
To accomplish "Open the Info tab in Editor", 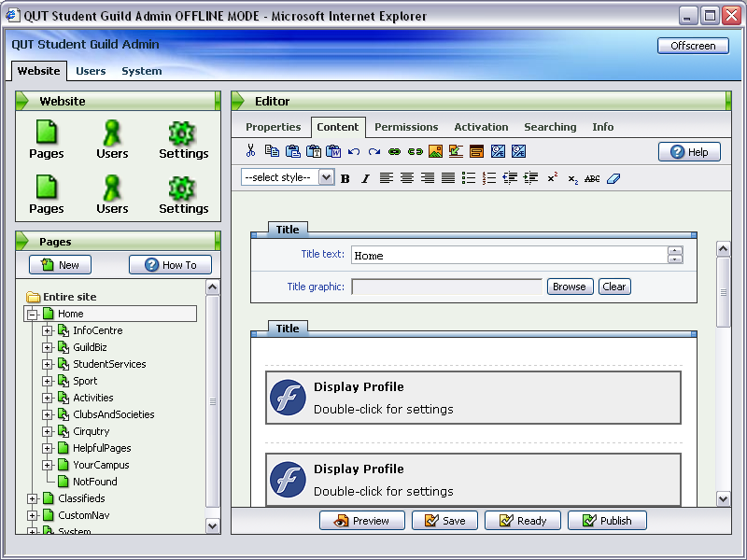I will 602,127.
